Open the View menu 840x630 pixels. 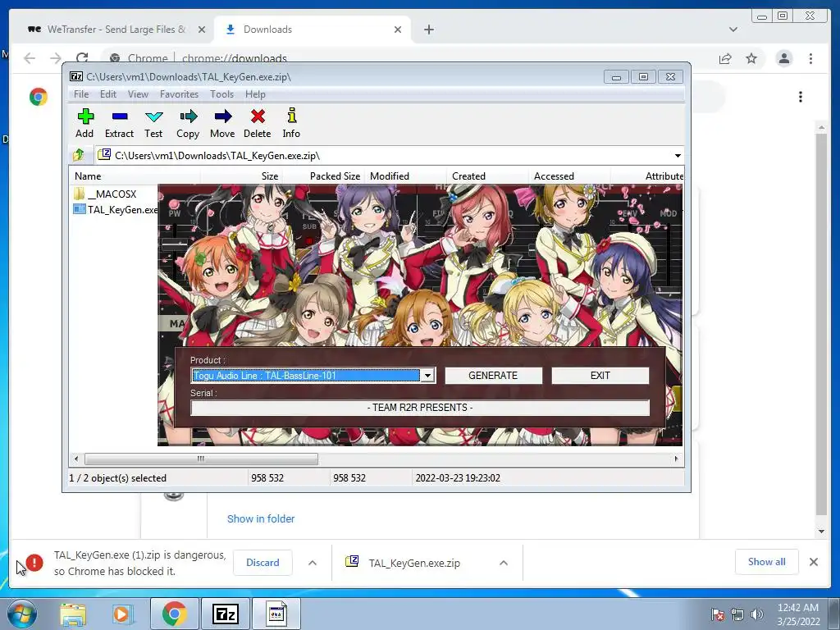tap(138, 94)
